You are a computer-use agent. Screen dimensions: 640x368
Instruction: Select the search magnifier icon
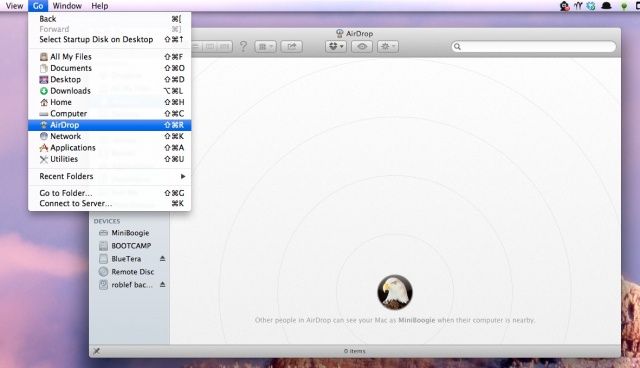point(458,47)
